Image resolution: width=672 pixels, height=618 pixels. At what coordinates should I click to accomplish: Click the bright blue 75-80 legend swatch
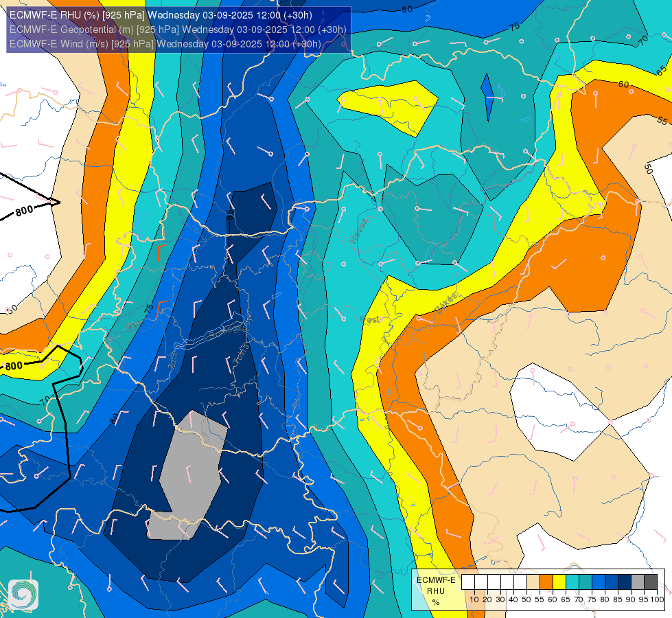point(599,582)
